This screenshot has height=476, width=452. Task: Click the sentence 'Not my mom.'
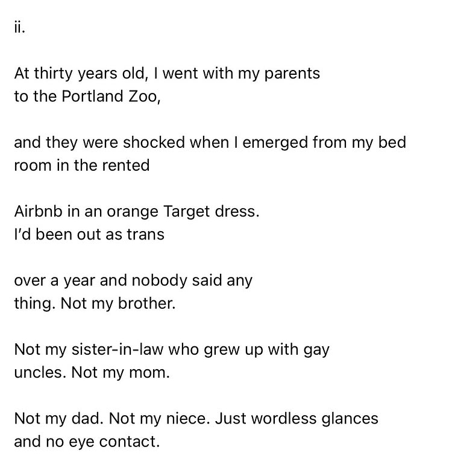tap(121, 373)
